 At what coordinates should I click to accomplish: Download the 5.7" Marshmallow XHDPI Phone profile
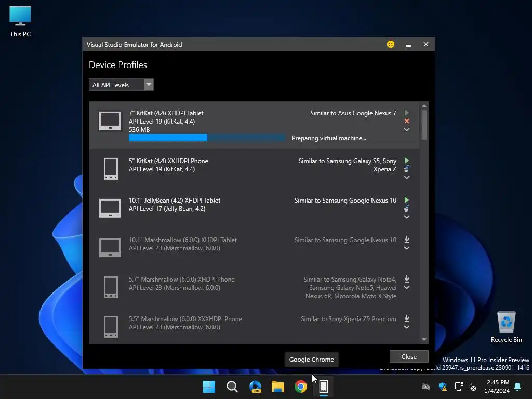pyautogui.click(x=406, y=279)
